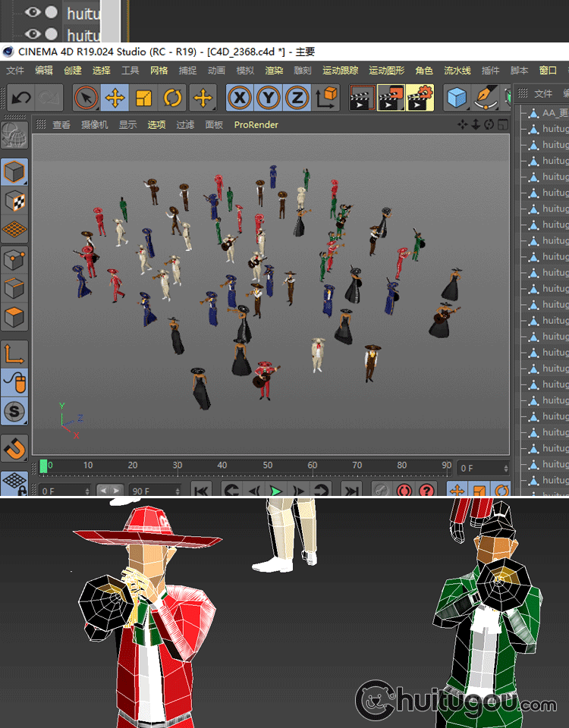The image size is (569, 728).
Task: Select the Rotate tool
Action: [173, 98]
